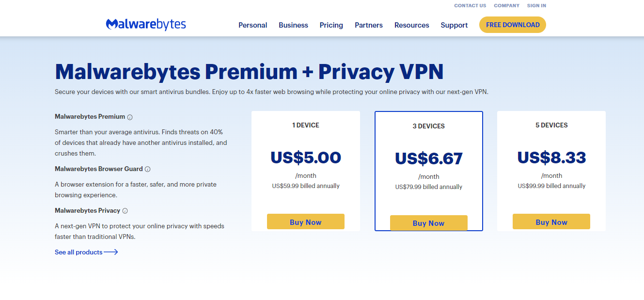Follow the COMPANY link
This screenshot has height=300, width=644.
[x=507, y=6]
